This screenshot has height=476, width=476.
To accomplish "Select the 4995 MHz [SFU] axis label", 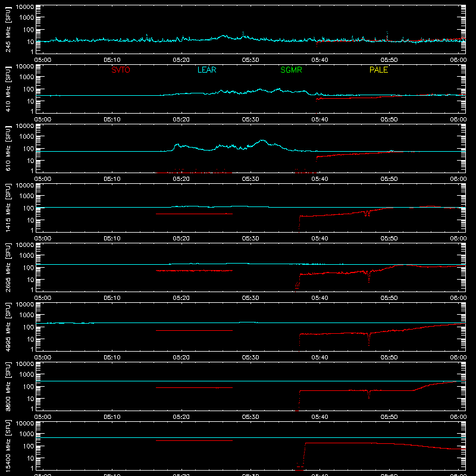I will pos(8,327).
